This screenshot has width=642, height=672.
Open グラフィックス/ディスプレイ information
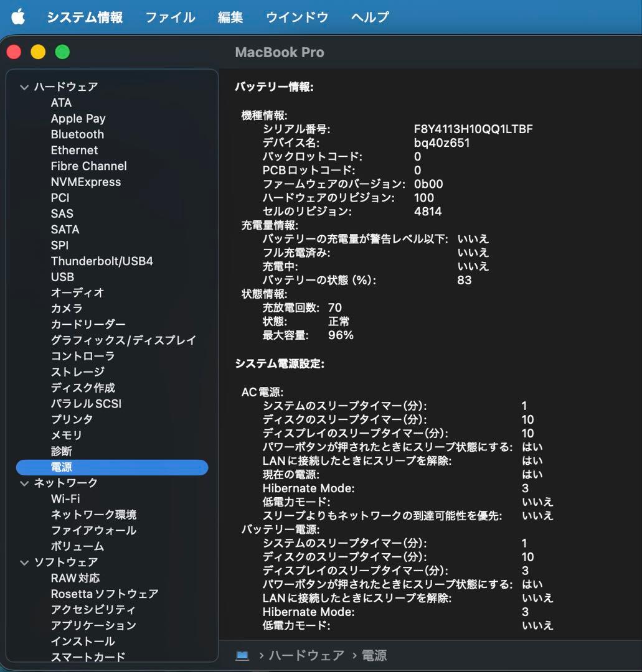tap(123, 340)
